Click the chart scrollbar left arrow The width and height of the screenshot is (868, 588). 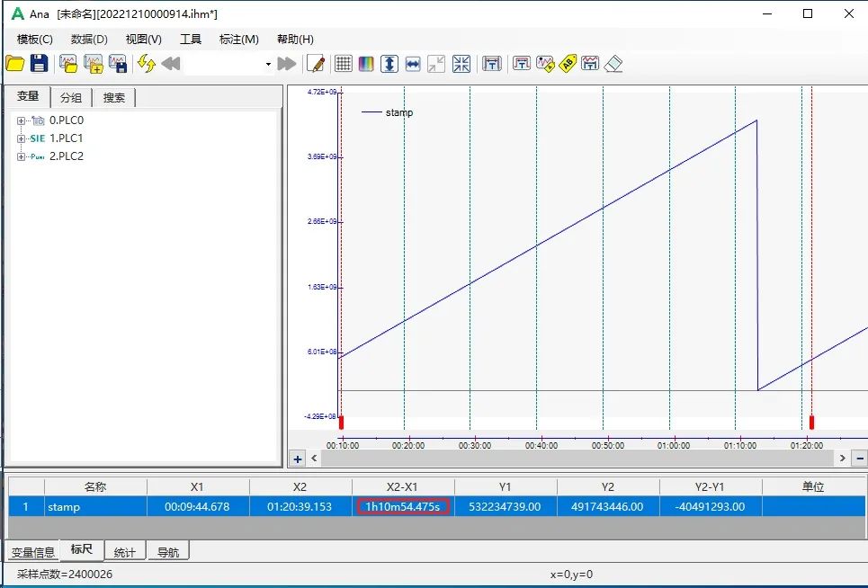tap(314, 458)
